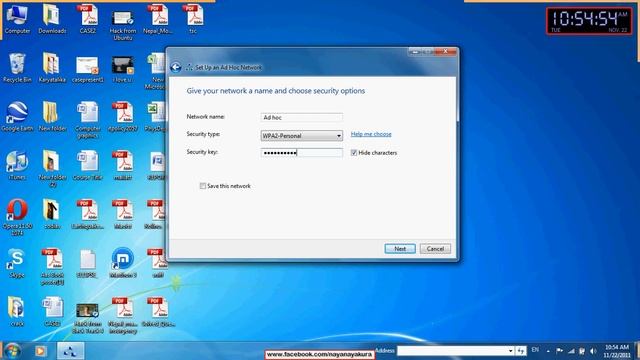Image resolution: width=640 pixels, height=360 pixels.
Task: Uncheck the Hide characters checkbox
Action: (354, 153)
